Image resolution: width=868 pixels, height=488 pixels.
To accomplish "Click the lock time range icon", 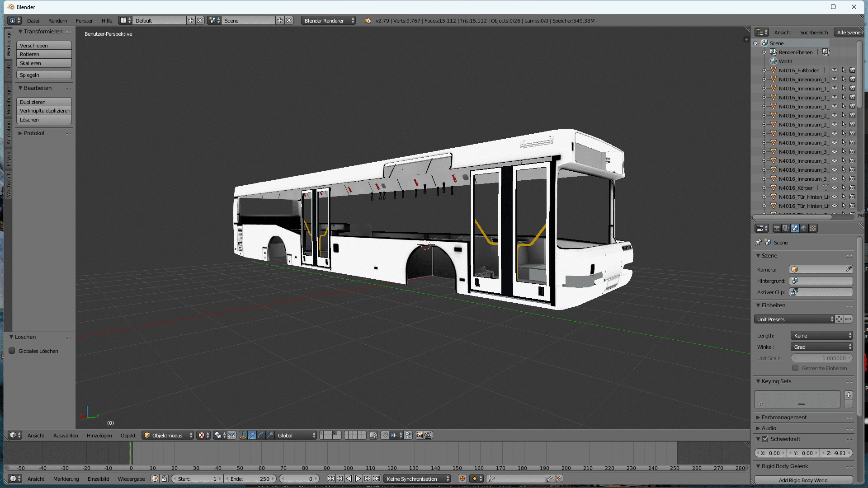I will coord(165,479).
